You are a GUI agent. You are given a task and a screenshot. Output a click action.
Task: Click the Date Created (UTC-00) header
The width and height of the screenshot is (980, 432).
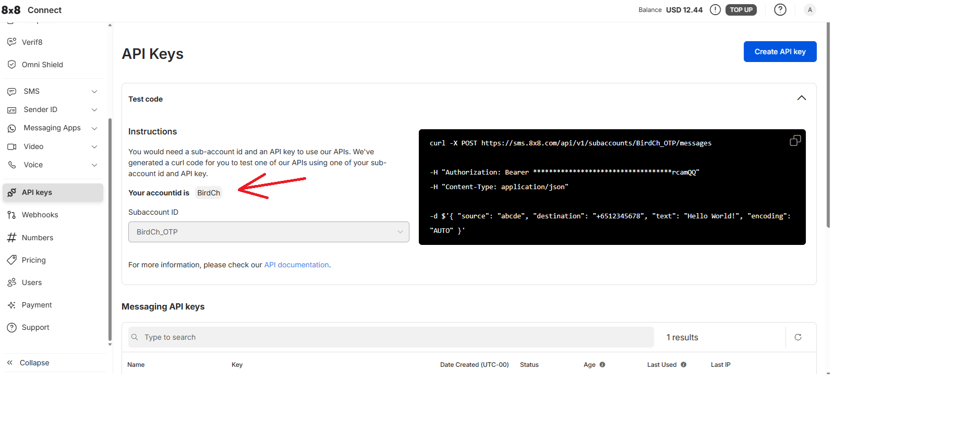click(x=474, y=365)
